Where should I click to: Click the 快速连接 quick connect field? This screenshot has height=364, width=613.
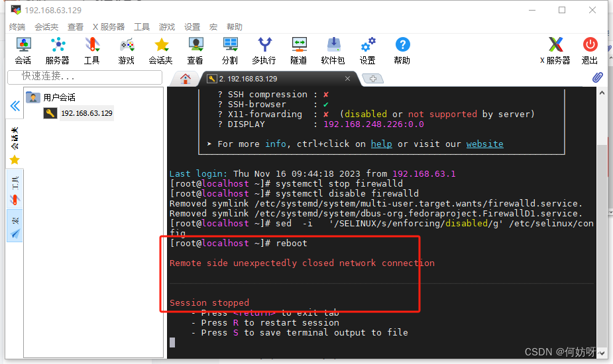[85, 76]
